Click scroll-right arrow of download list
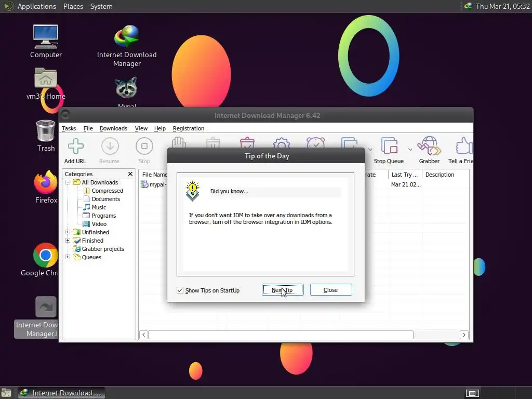 [x=464, y=335]
